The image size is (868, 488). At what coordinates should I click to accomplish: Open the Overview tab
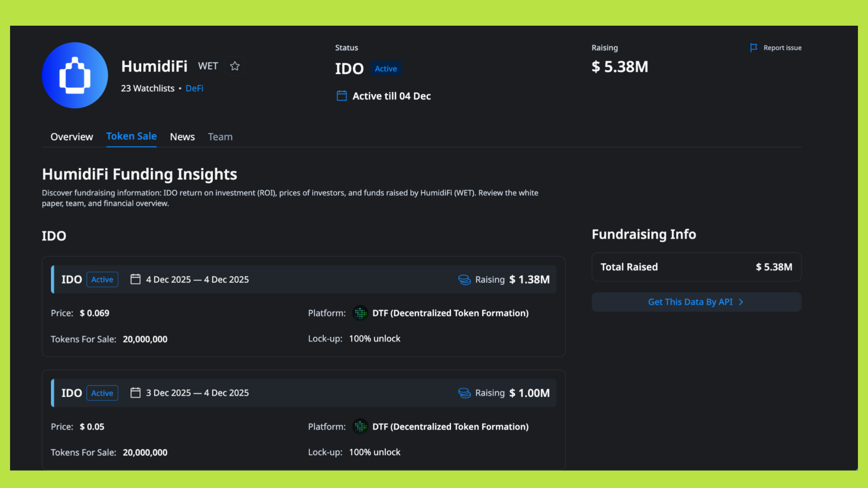(x=72, y=137)
